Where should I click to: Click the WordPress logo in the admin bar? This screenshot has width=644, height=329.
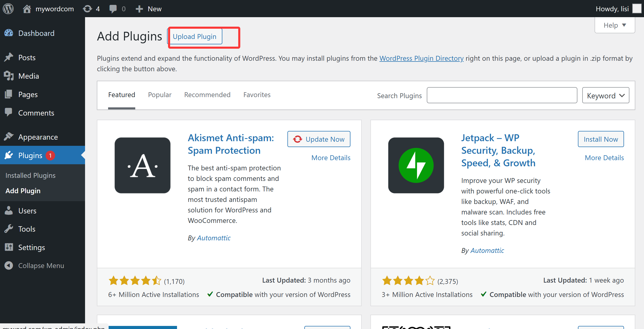click(x=8, y=8)
